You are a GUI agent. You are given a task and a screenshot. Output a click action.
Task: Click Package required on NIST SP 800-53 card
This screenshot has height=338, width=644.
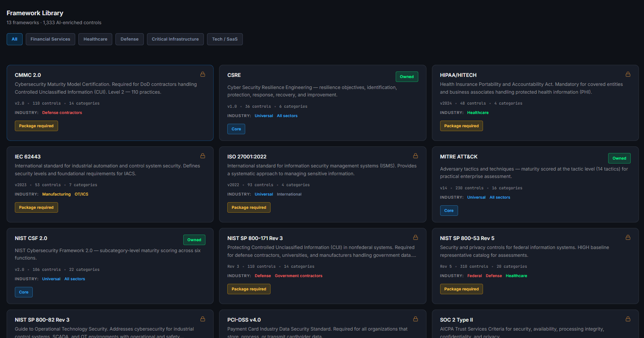(x=461, y=289)
